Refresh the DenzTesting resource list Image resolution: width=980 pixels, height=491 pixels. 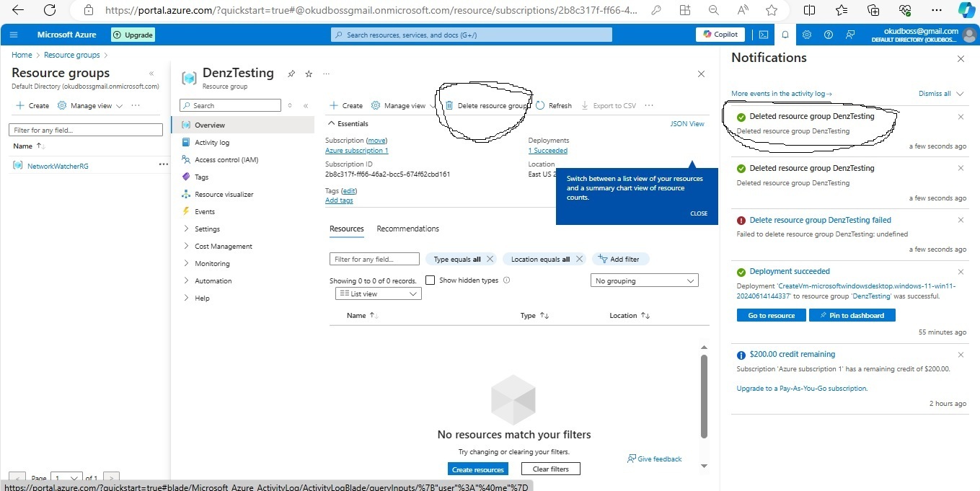click(554, 105)
